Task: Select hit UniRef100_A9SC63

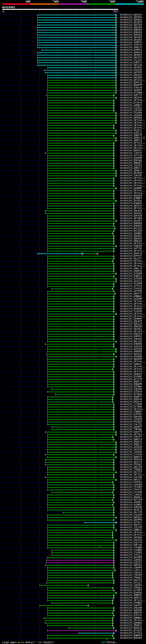Action: [x=131, y=70]
